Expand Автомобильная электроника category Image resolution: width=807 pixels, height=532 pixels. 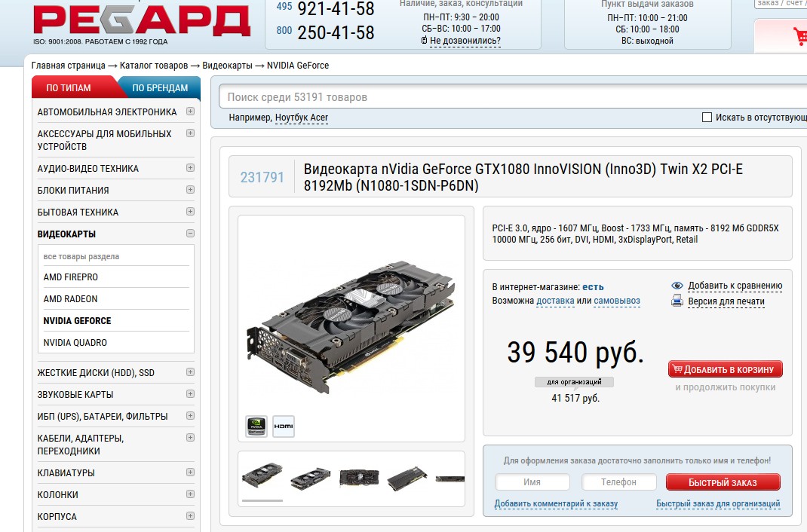point(190,112)
